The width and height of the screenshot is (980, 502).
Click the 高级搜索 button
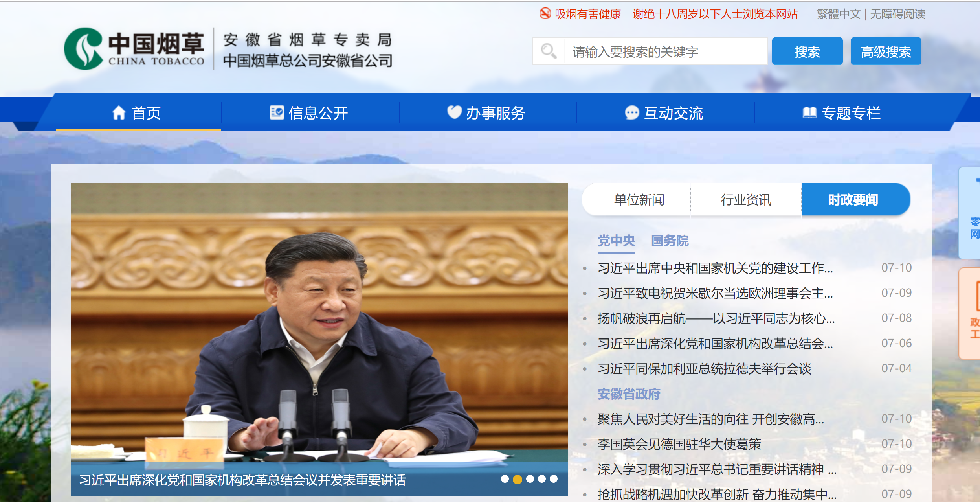click(x=886, y=51)
